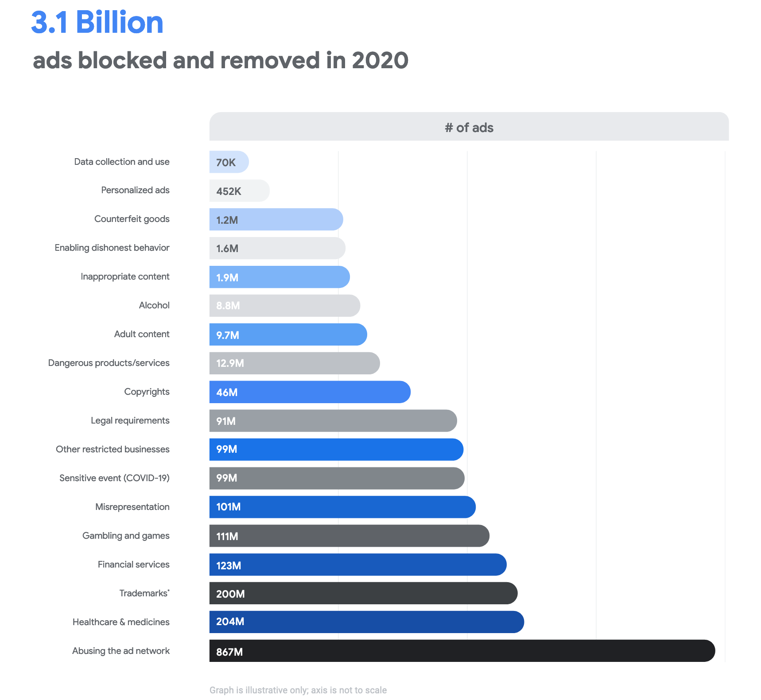Click the 452K Personalized ads bar
Screen dimensions: 761x700
tap(239, 191)
